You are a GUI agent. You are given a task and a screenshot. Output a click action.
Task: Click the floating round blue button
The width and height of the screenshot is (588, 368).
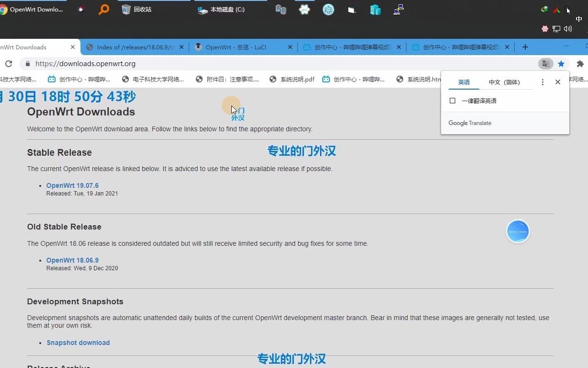pos(518,231)
